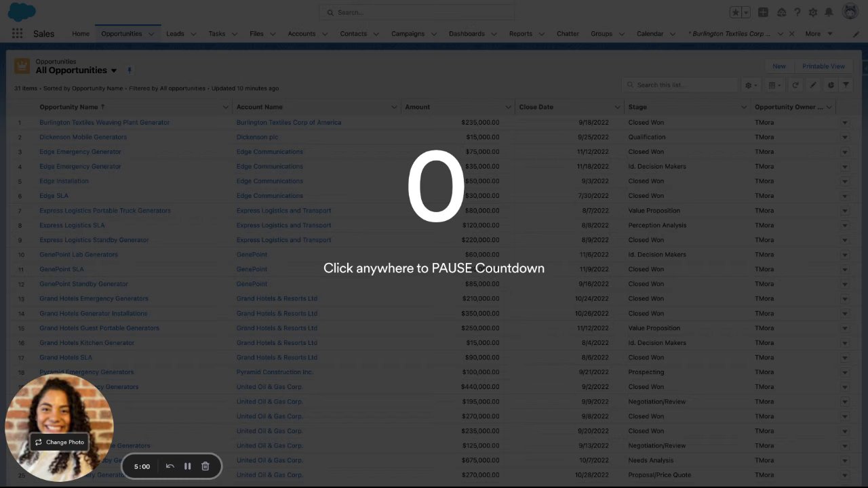Go to the Home tab
Image resolution: width=868 pixels, height=488 pixels.
(81, 34)
